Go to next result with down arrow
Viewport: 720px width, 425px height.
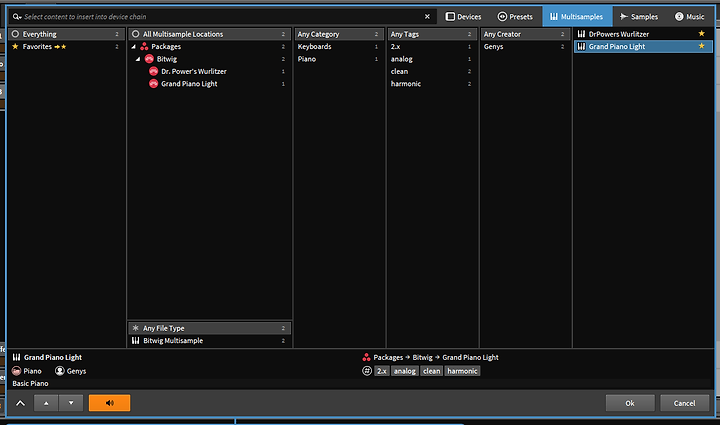pyautogui.click(x=71, y=403)
